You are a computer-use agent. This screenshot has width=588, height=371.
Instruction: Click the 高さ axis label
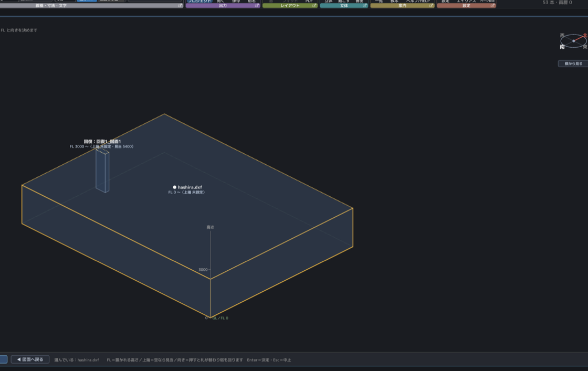coord(211,227)
